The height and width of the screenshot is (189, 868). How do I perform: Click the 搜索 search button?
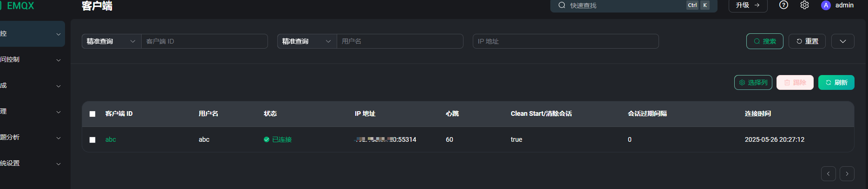pyautogui.click(x=765, y=41)
